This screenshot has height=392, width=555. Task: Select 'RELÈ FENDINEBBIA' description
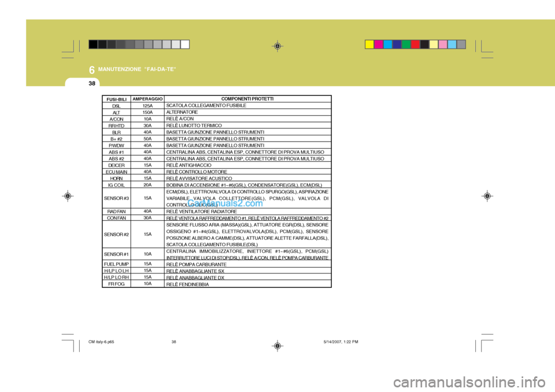point(187,284)
